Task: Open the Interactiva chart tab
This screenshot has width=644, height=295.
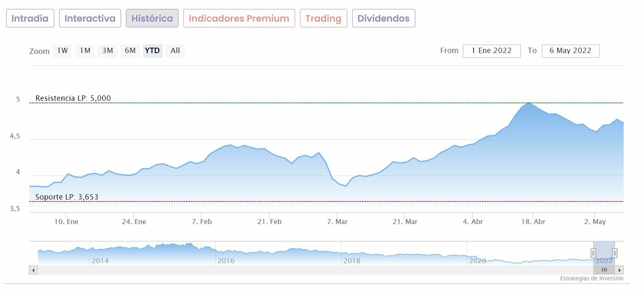Action: (90, 18)
